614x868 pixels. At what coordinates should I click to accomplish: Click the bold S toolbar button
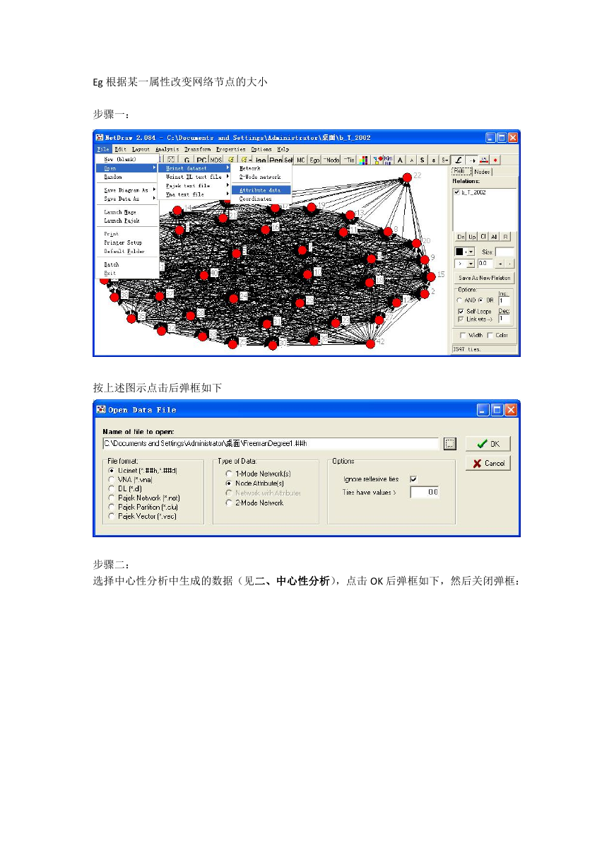click(422, 160)
